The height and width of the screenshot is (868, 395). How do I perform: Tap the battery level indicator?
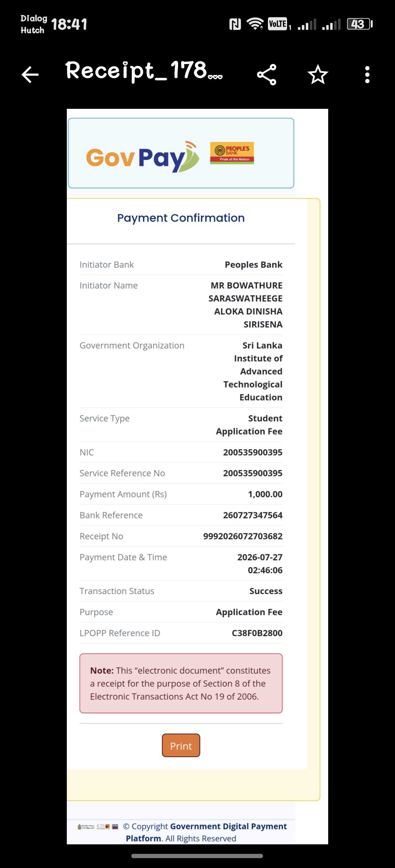pos(360,24)
